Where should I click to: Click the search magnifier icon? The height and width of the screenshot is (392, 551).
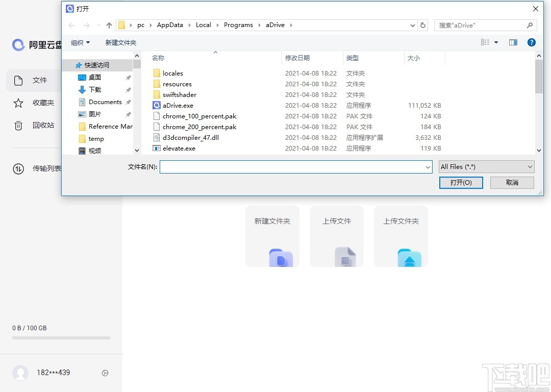[x=530, y=26]
